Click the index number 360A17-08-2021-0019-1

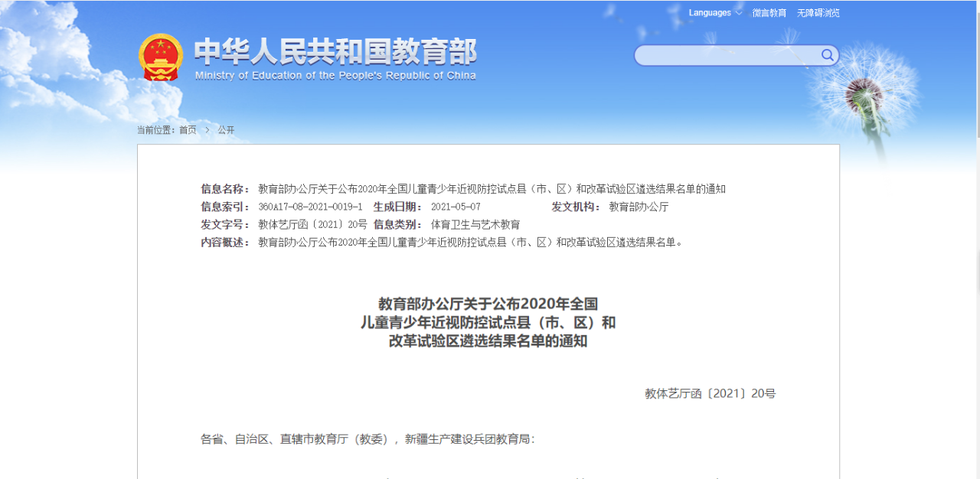coord(310,207)
